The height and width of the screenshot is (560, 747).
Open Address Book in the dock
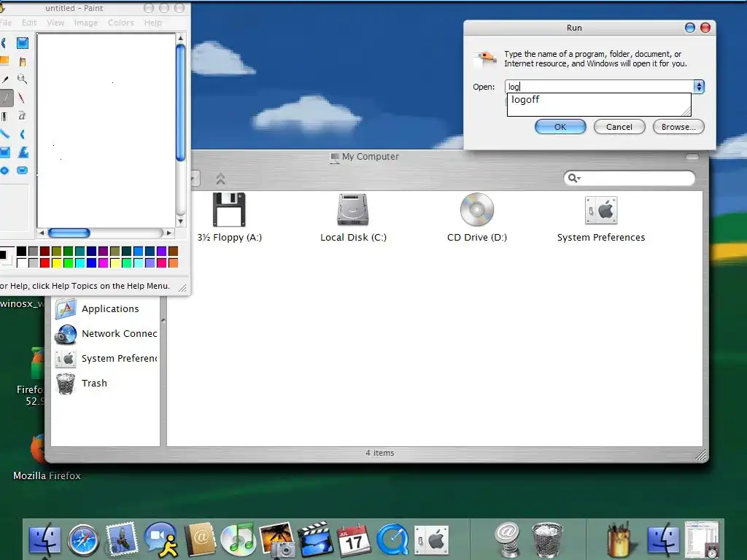click(x=200, y=540)
